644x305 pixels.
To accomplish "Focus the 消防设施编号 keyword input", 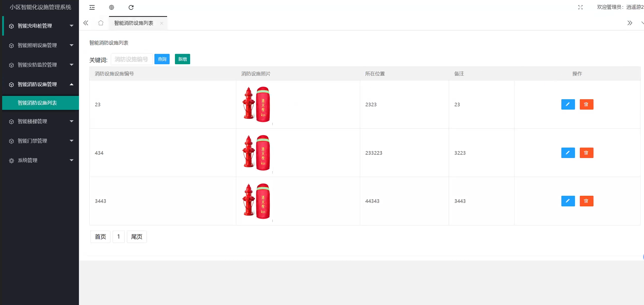I will (131, 59).
